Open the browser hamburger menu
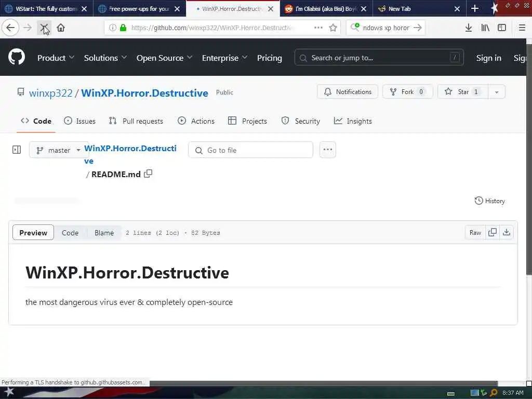Image resolution: width=532 pixels, height=399 pixels. [522, 28]
